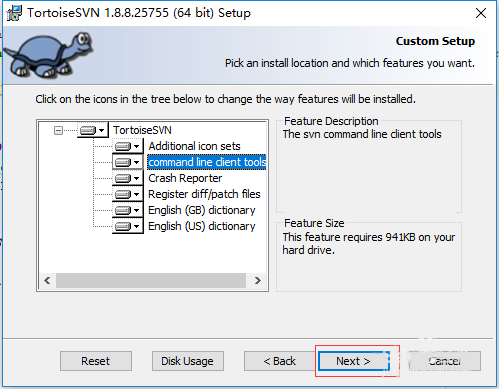Screen dimensions: 499x389
Task: Click the feature tree left scroll arrow
Action: 47,280
